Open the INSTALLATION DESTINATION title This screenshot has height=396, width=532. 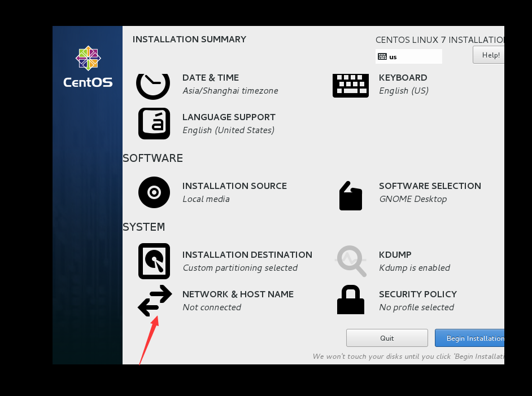pos(247,255)
